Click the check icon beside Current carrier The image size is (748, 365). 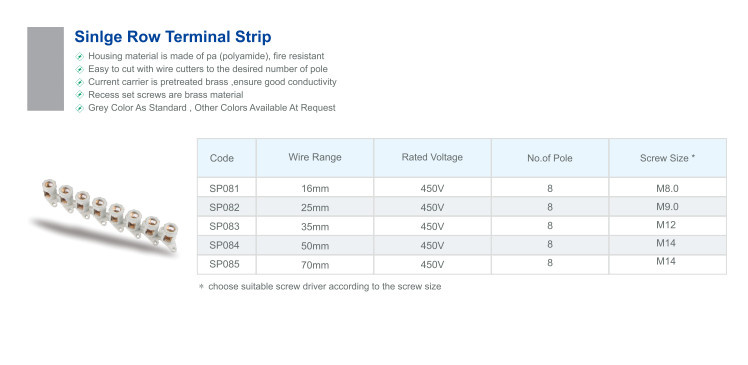(x=80, y=82)
